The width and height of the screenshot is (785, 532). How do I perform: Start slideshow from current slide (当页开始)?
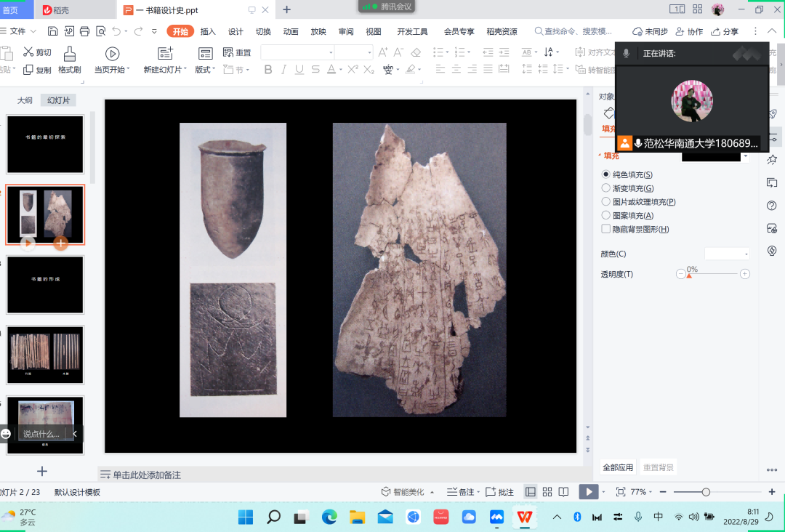pos(112,60)
